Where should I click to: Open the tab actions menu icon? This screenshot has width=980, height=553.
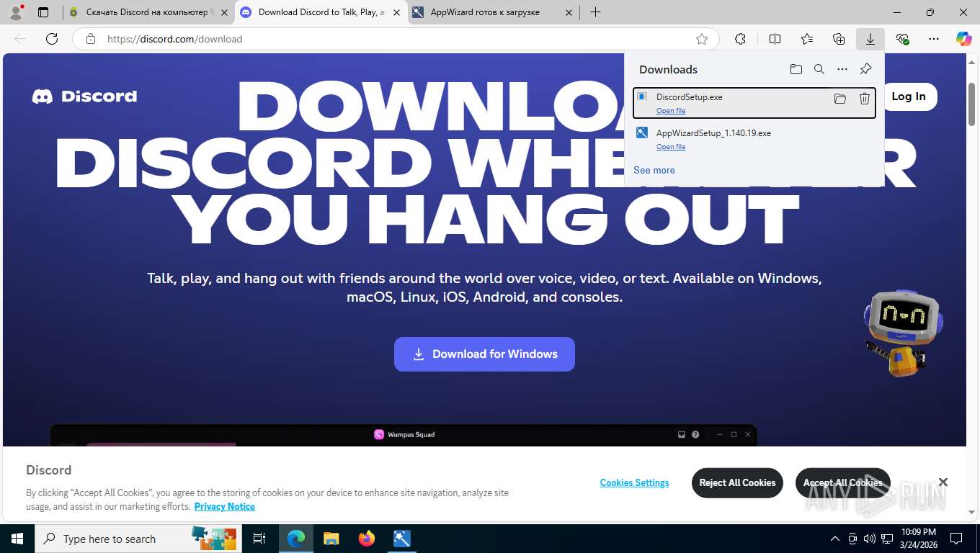(43, 12)
